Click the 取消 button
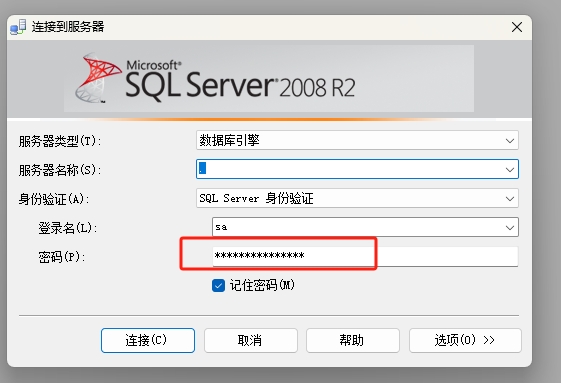This screenshot has width=561, height=383. 250,340
